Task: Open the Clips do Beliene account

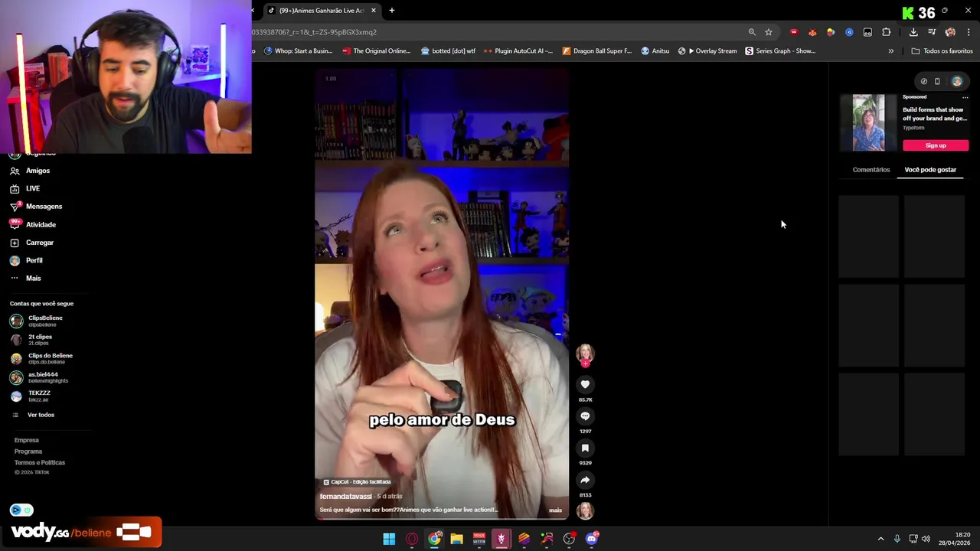Action: coord(41,358)
